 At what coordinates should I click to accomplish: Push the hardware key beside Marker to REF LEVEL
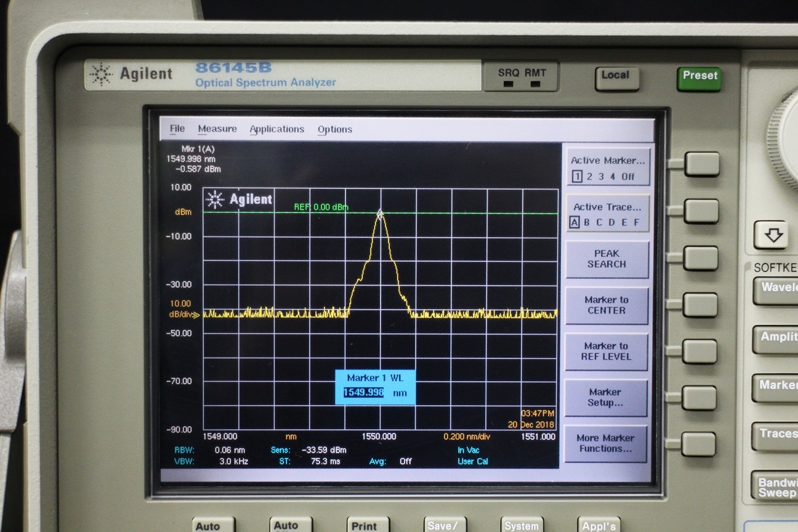click(699, 351)
